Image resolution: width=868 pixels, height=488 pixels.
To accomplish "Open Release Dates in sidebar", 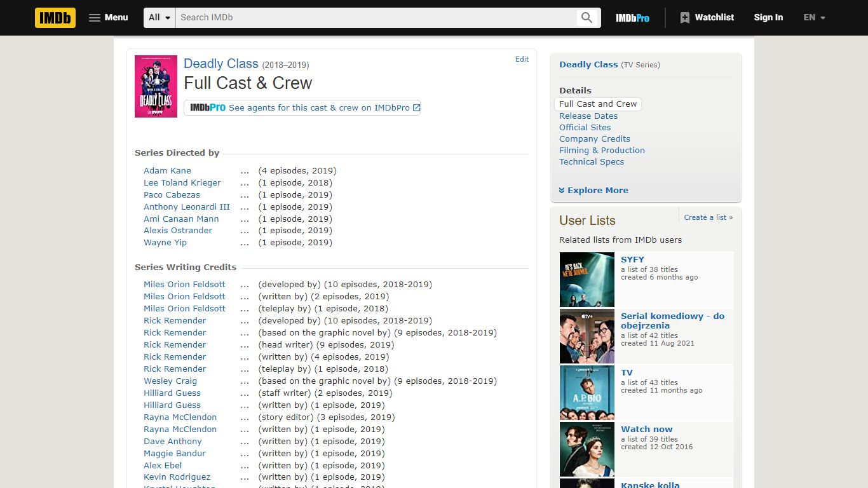I will point(588,116).
